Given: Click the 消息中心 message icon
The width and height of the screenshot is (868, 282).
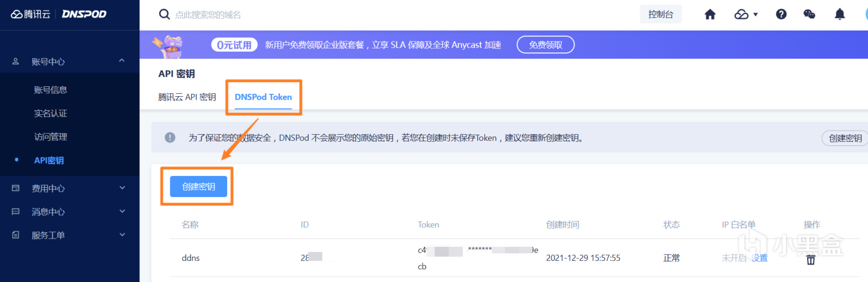Looking at the screenshot, I should click(x=16, y=212).
